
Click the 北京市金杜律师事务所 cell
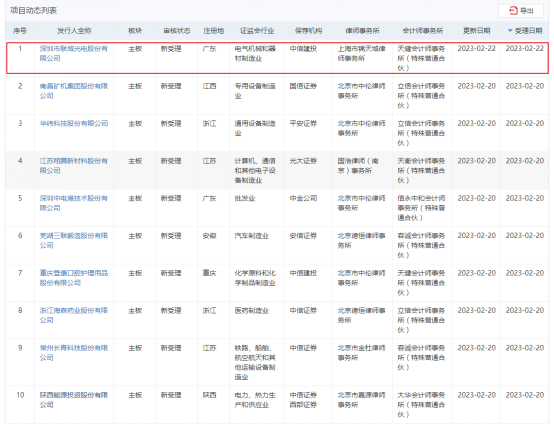(x=361, y=353)
